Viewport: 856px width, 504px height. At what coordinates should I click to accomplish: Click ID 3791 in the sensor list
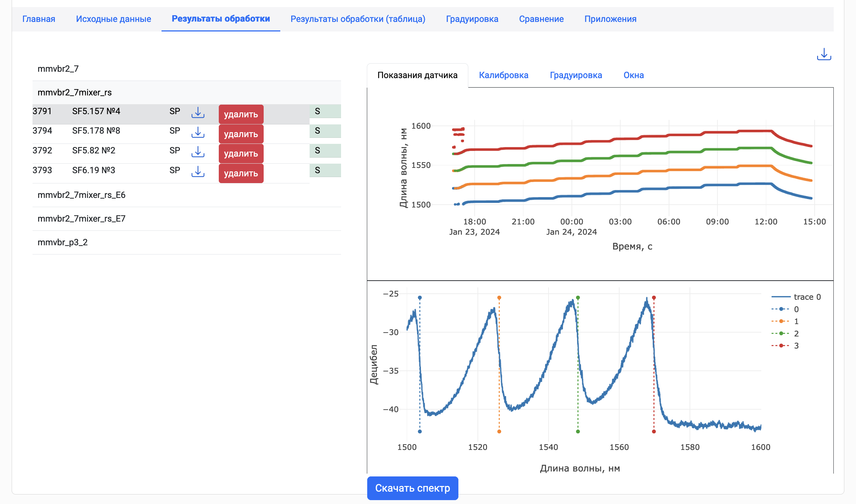(42, 111)
